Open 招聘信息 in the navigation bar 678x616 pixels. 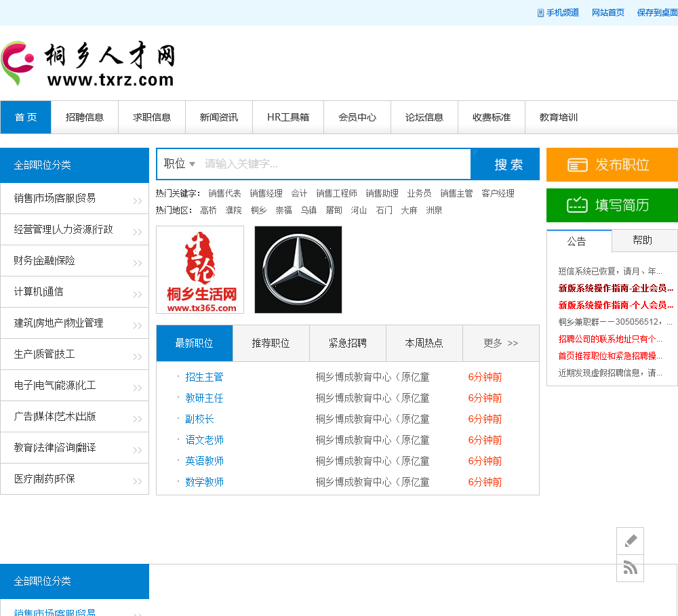(x=85, y=117)
